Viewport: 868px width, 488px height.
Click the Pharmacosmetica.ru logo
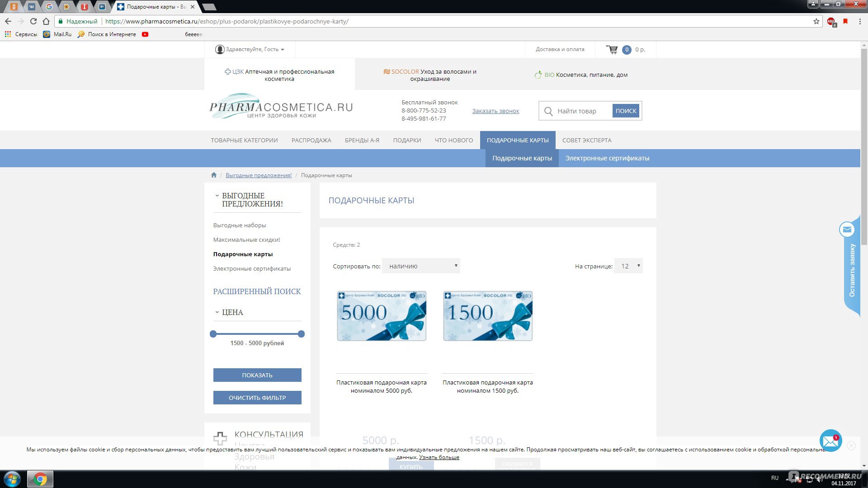pos(281,107)
